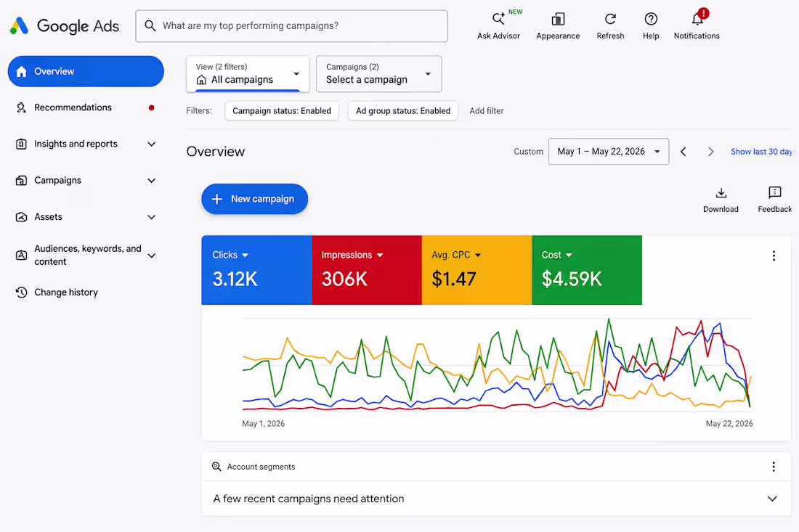
Task: Click Campaign status: Enabled filter chip
Action: (x=282, y=111)
